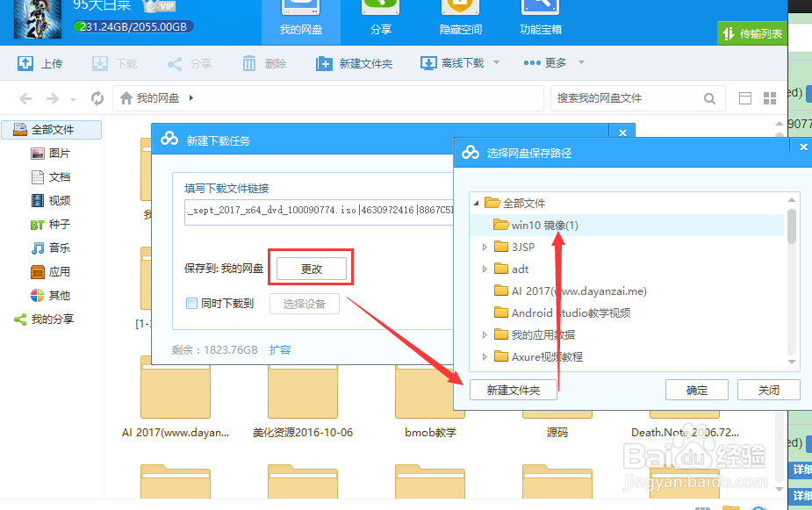Select Other (其他) in sidebar
This screenshot has height=510, width=812.
[x=51, y=296]
